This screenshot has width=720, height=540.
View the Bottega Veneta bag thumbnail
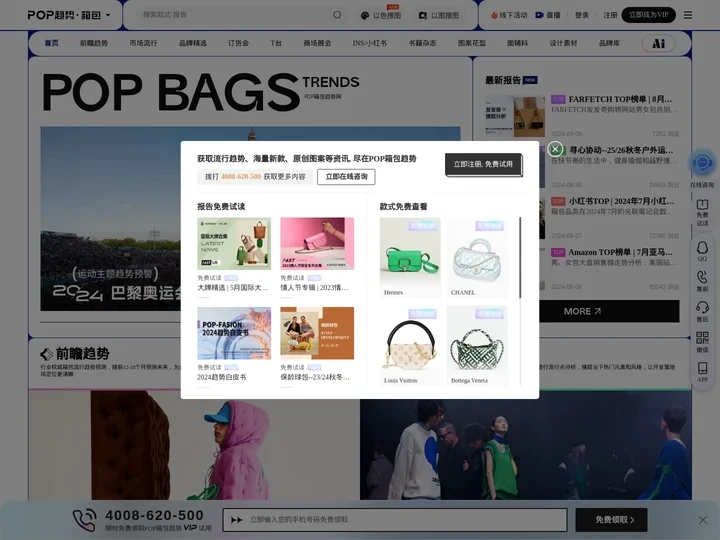click(477, 346)
